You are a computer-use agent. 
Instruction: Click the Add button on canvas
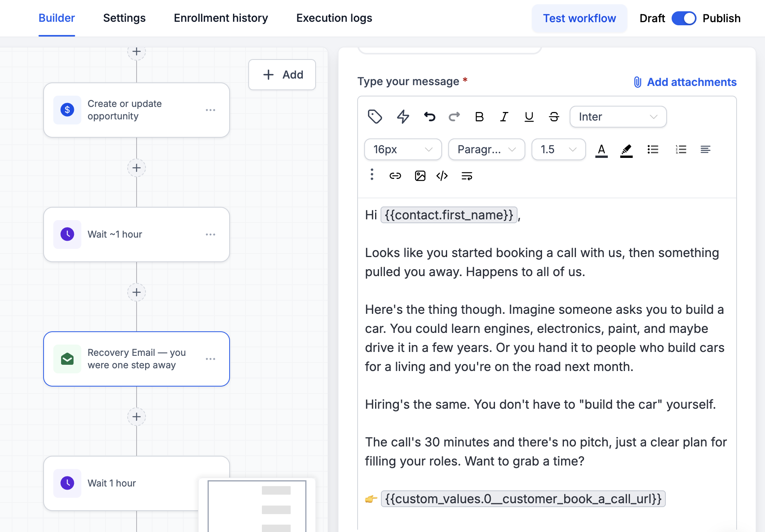[x=282, y=75]
